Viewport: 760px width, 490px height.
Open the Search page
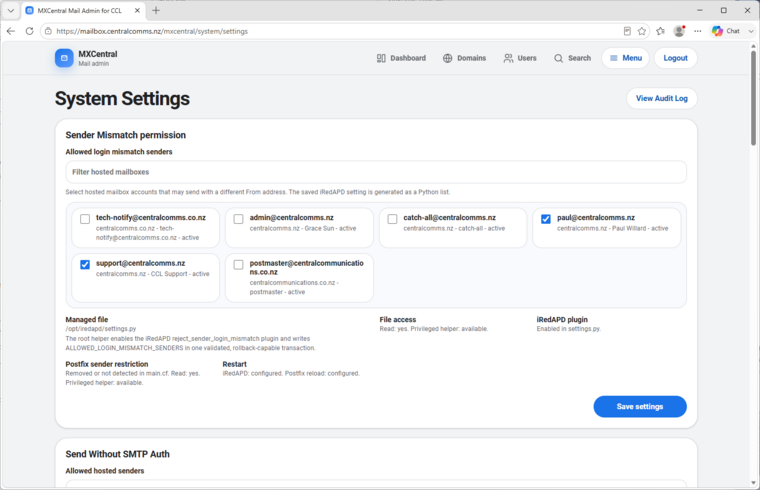click(572, 58)
